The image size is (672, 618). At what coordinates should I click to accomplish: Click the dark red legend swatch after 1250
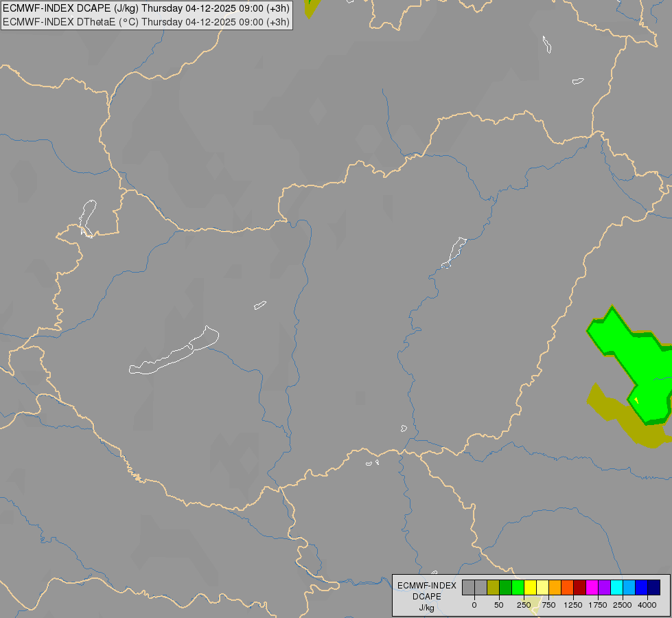point(580,588)
